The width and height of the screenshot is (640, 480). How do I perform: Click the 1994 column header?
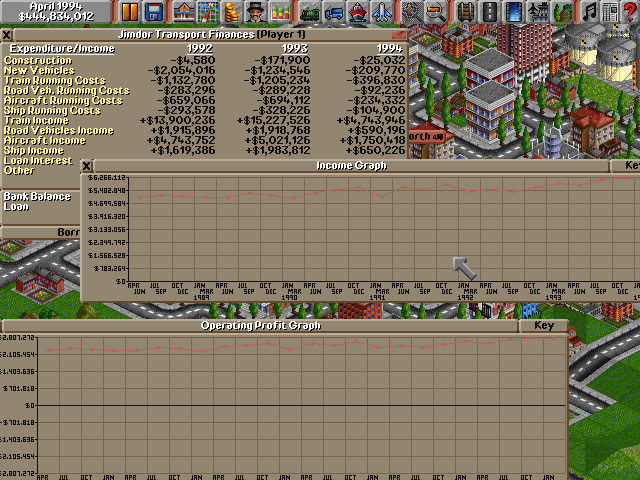(x=389, y=49)
